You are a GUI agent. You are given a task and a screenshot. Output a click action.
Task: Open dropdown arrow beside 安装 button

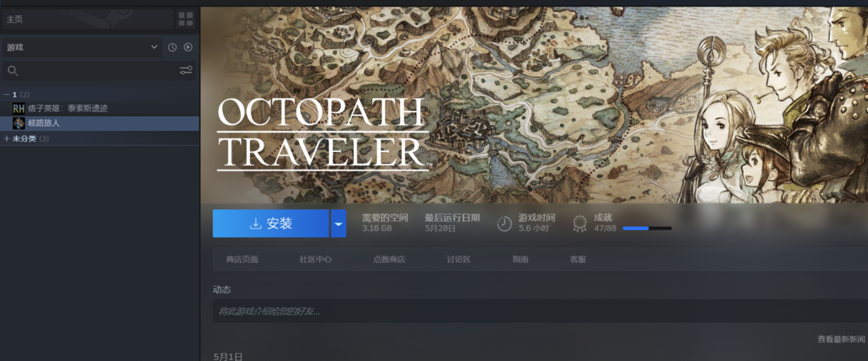[339, 224]
